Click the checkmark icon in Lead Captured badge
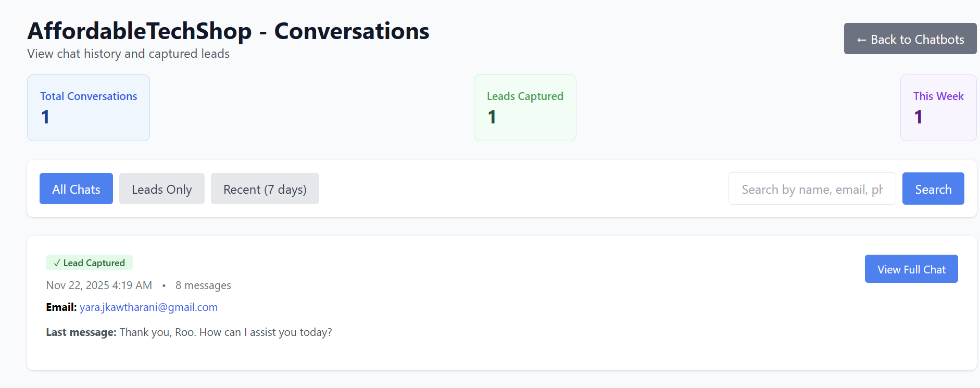 click(x=57, y=263)
